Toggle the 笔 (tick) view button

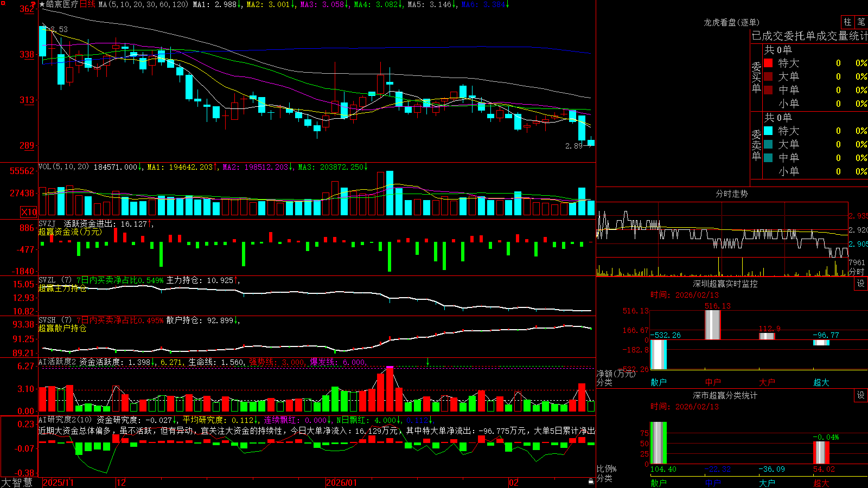[x=861, y=22]
